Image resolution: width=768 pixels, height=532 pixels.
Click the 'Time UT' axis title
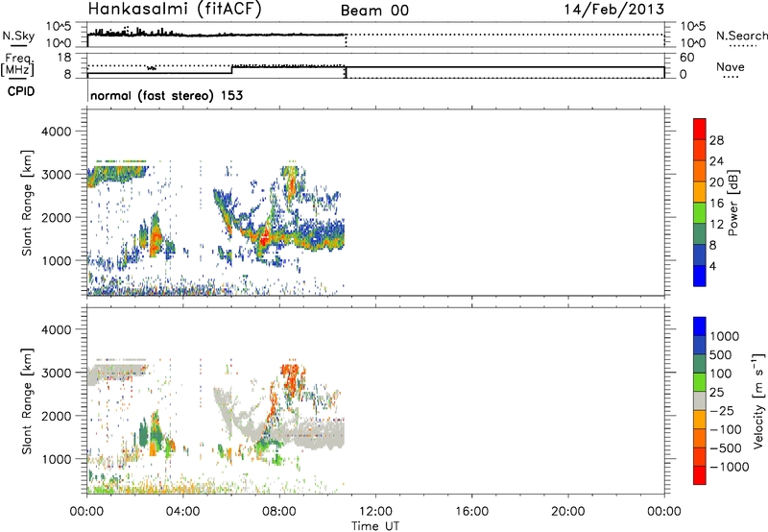[x=375, y=526]
